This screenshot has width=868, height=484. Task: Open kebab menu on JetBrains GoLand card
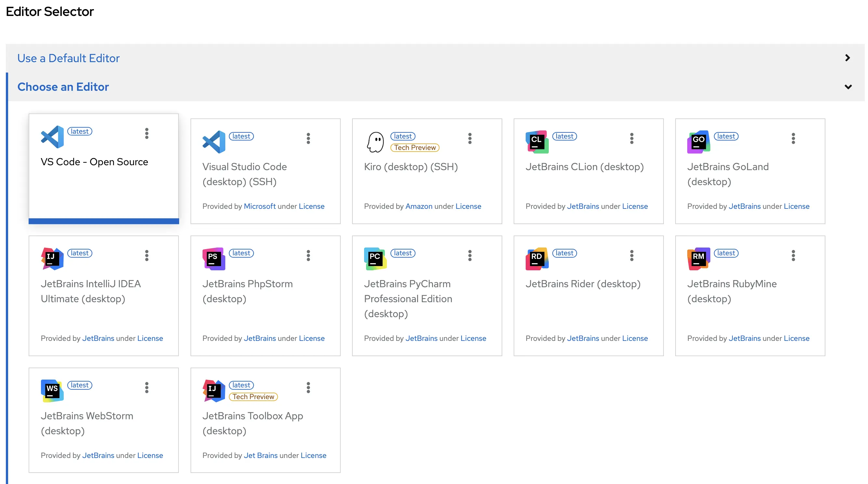tap(794, 139)
